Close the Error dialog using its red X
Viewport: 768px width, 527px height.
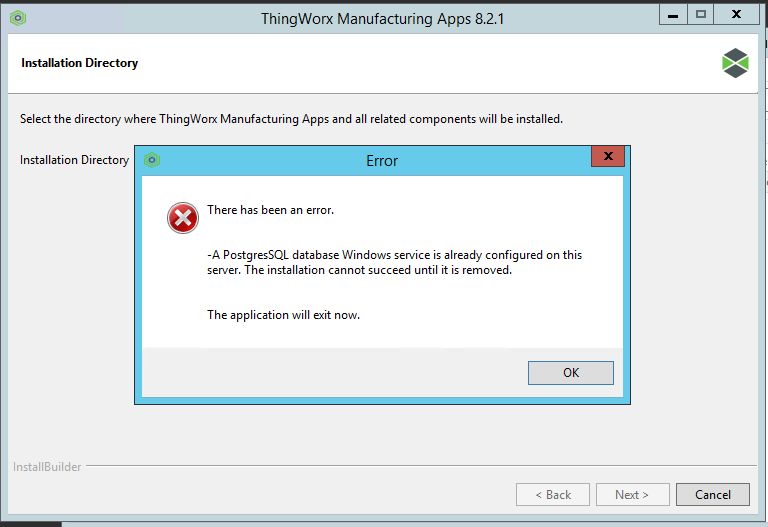(607, 157)
